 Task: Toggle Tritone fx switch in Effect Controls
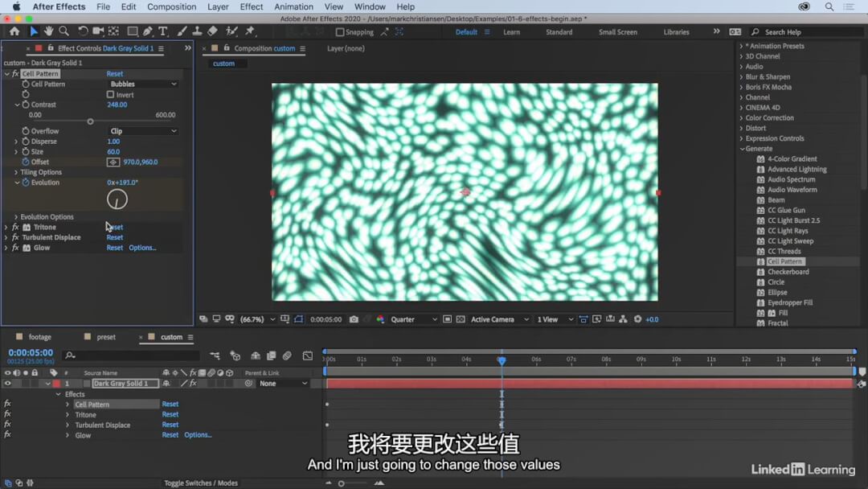(15, 227)
